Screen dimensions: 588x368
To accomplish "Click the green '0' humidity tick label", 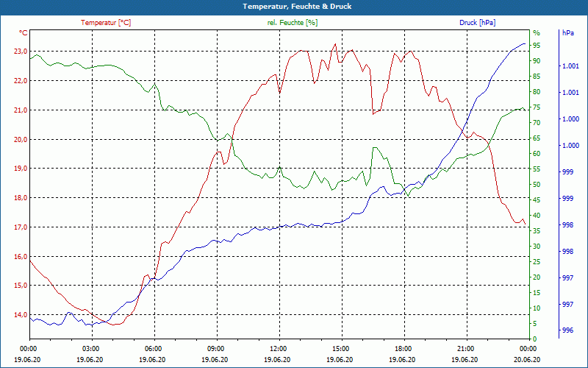I will 535,339.
